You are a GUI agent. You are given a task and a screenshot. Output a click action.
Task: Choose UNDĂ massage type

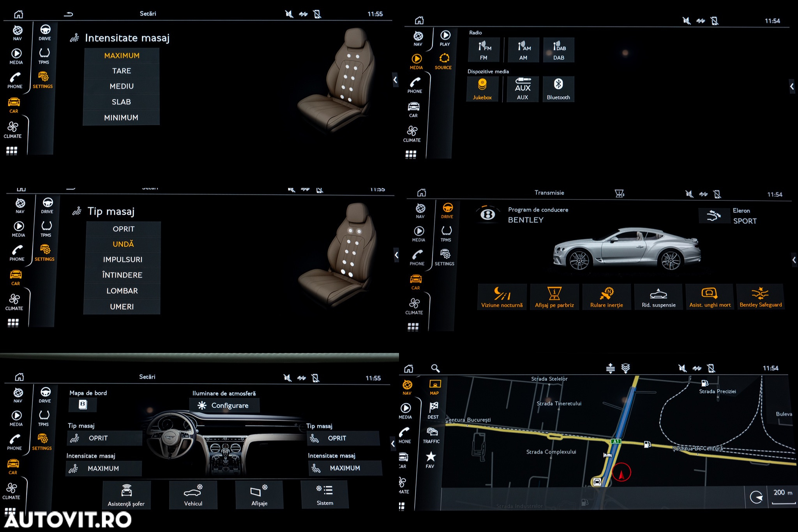(x=124, y=244)
